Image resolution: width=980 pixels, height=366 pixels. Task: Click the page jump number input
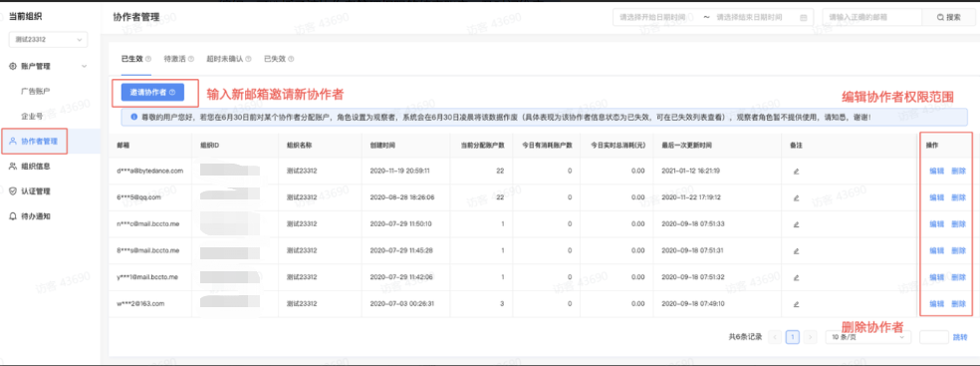pos(934,337)
